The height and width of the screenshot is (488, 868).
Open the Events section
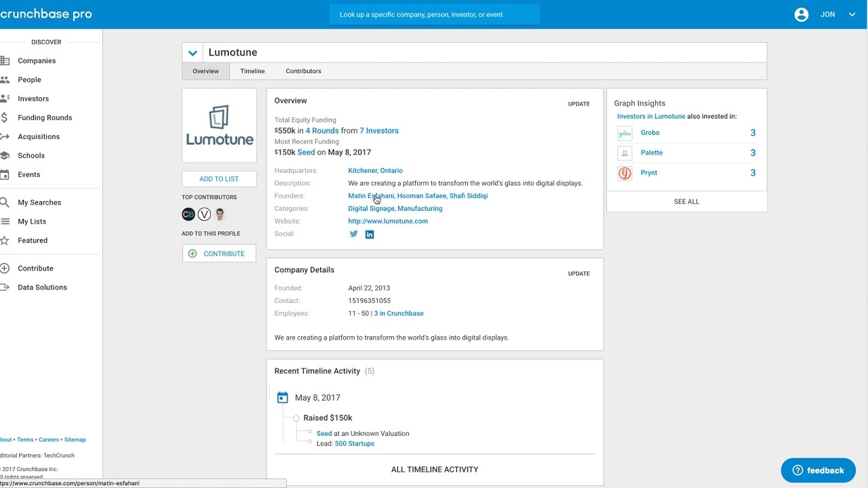(x=28, y=174)
